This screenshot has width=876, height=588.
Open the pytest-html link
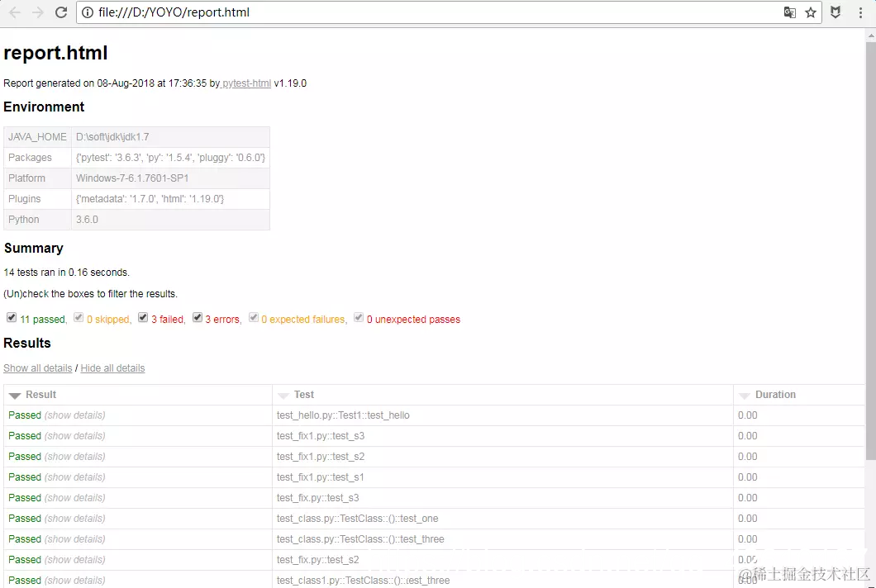click(246, 83)
